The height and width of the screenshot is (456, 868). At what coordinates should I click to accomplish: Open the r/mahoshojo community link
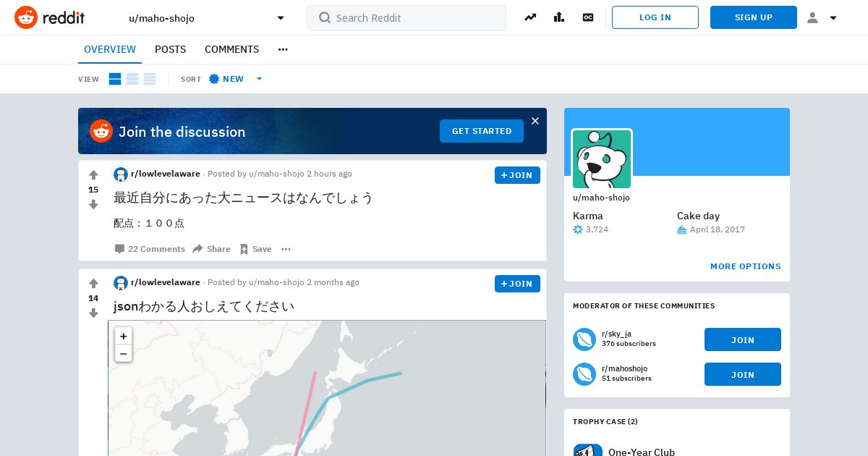pos(624,368)
